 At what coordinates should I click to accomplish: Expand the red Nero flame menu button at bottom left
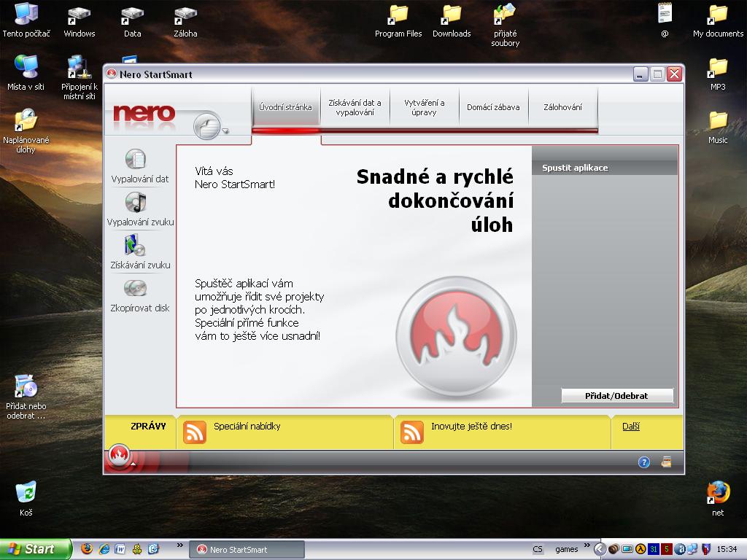(120, 456)
